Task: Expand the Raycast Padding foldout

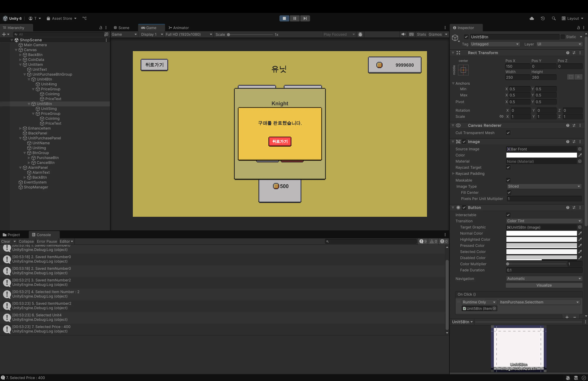Action: [453, 173]
